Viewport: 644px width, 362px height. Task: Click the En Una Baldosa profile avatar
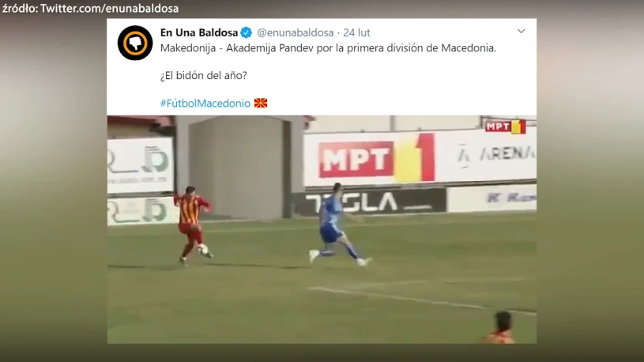point(135,43)
